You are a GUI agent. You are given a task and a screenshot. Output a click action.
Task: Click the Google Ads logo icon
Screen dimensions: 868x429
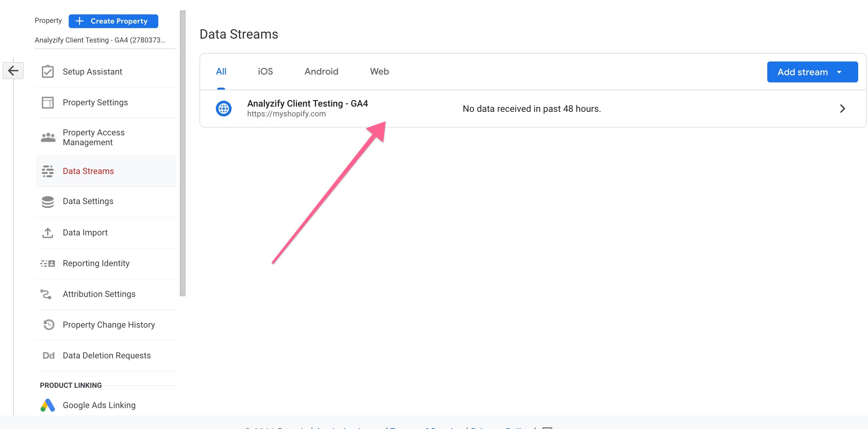pyautogui.click(x=47, y=405)
